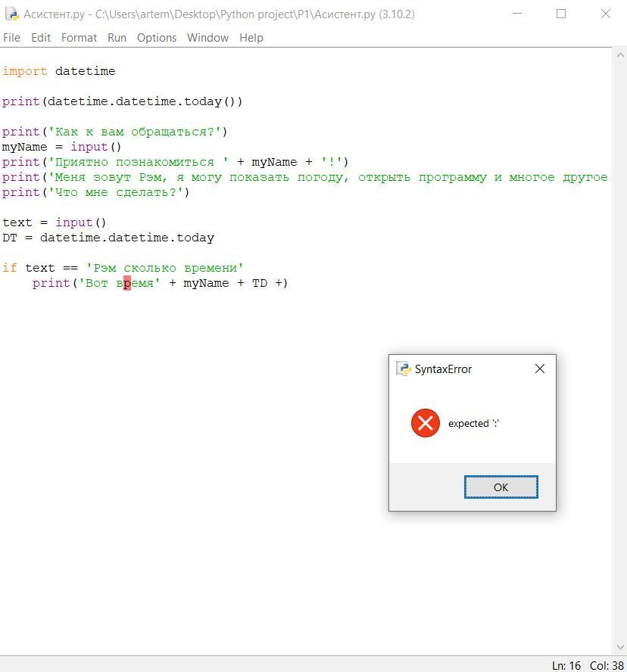Click the 'Как к вам обращаться?' string
627x672 pixels.
[x=134, y=132]
